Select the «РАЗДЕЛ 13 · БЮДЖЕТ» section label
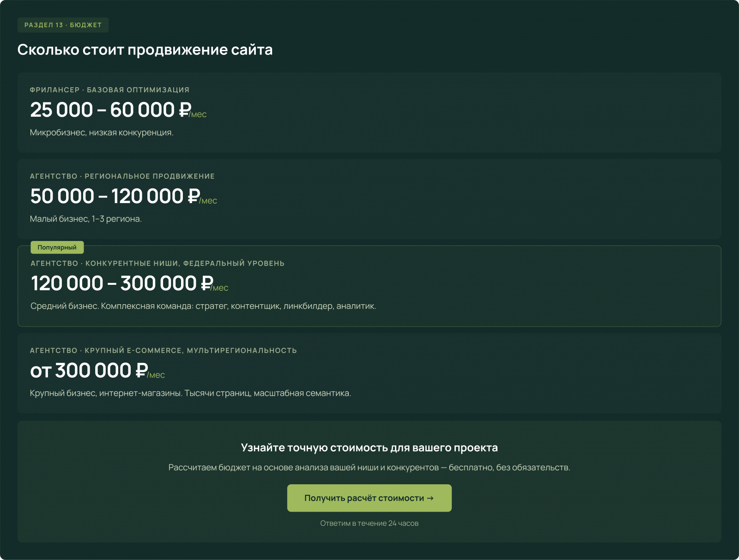Screen dimensions: 739x560 click(62, 25)
